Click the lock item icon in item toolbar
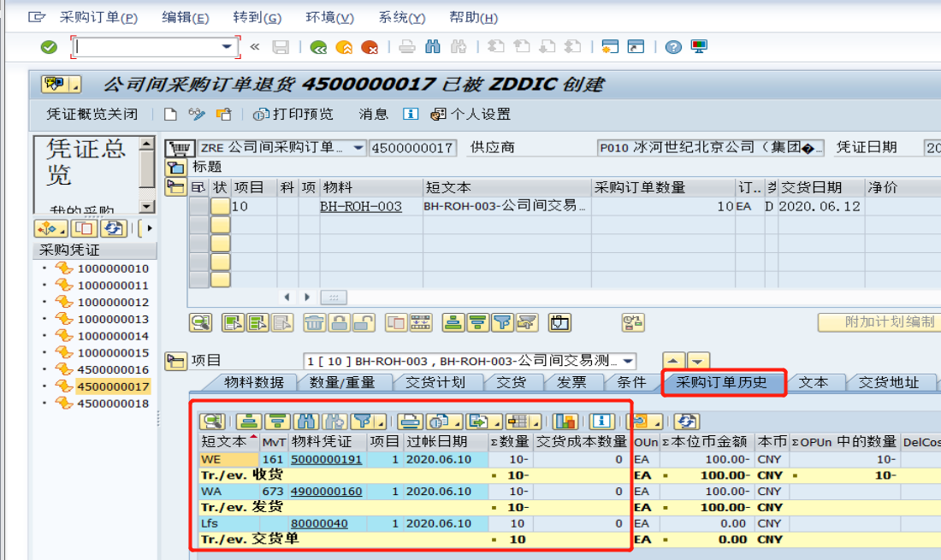The width and height of the screenshot is (941, 560). (339, 322)
